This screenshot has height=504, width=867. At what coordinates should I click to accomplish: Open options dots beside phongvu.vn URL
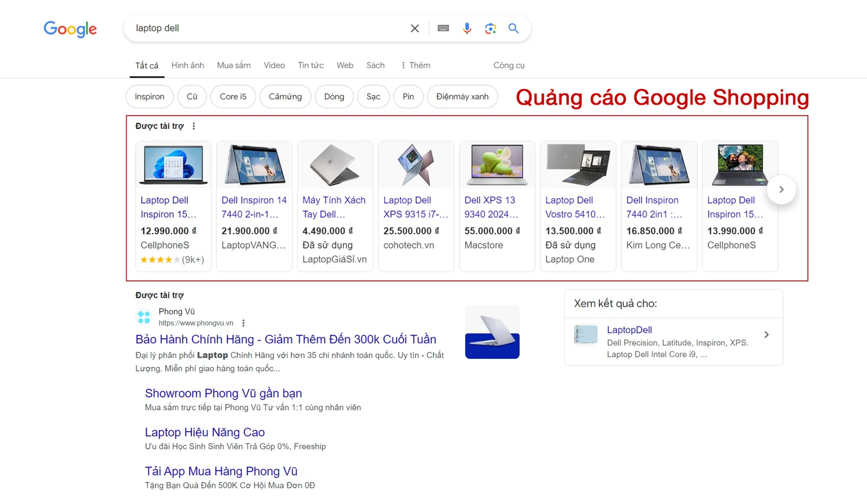click(x=243, y=323)
